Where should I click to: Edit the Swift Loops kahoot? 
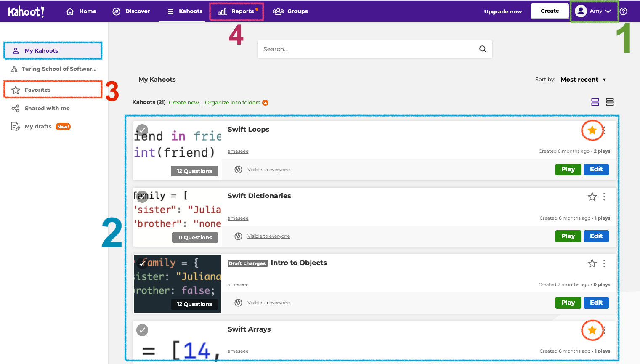click(596, 170)
